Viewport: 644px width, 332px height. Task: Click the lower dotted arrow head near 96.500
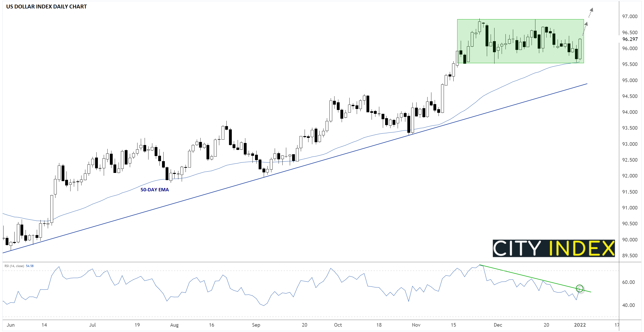586,24
